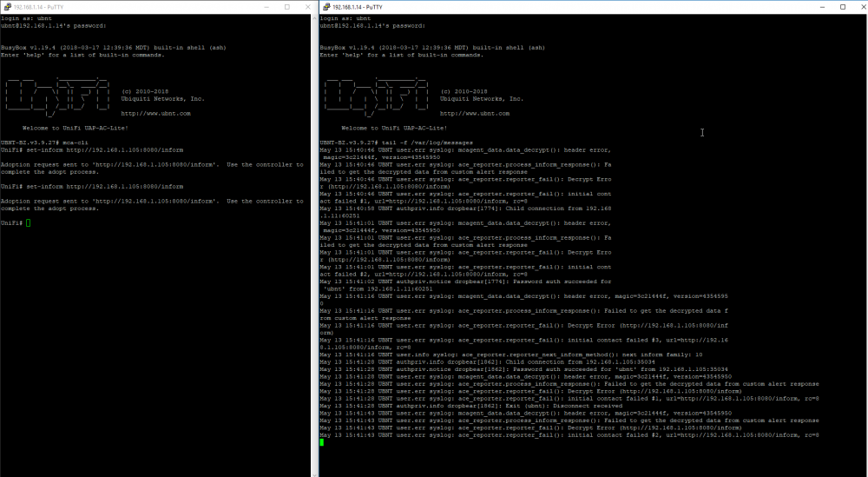Open the right PuTTY window's title bar icon
Screen dimensions: 868x477
(x=326, y=7)
